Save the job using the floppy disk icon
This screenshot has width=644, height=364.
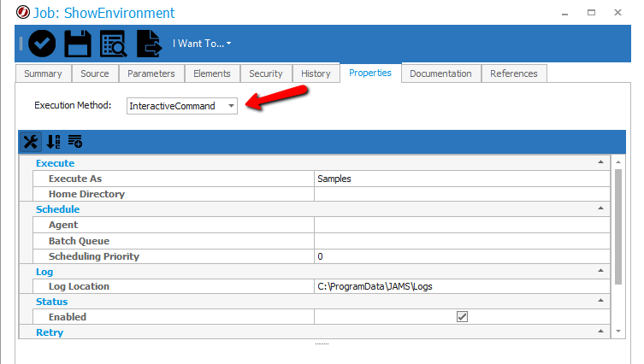point(78,44)
